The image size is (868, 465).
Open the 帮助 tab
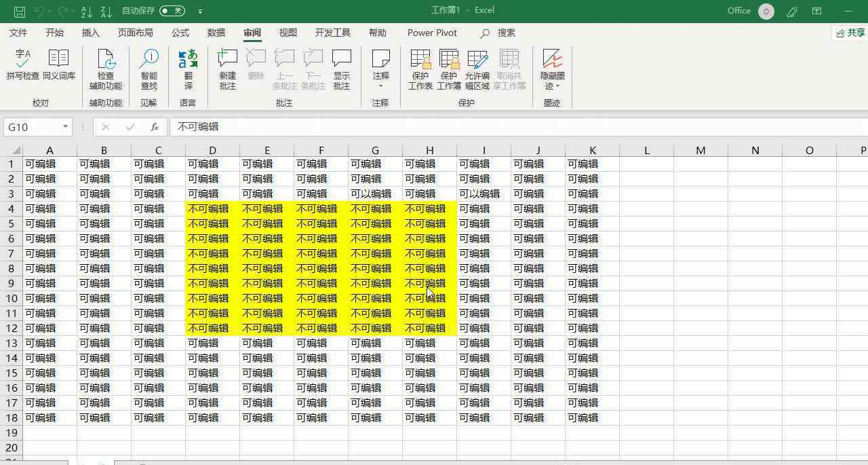coord(378,33)
